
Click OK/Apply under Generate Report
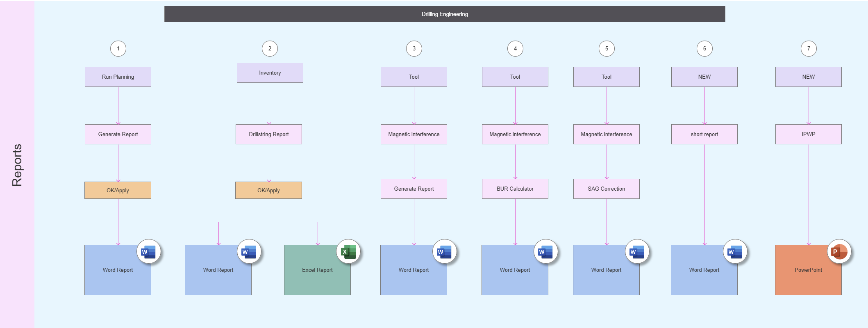point(118,190)
